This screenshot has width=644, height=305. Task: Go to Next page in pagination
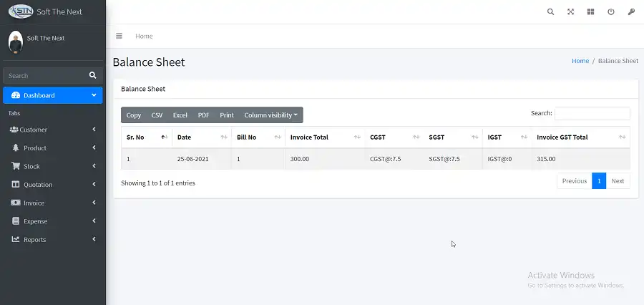click(x=618, y=181)
